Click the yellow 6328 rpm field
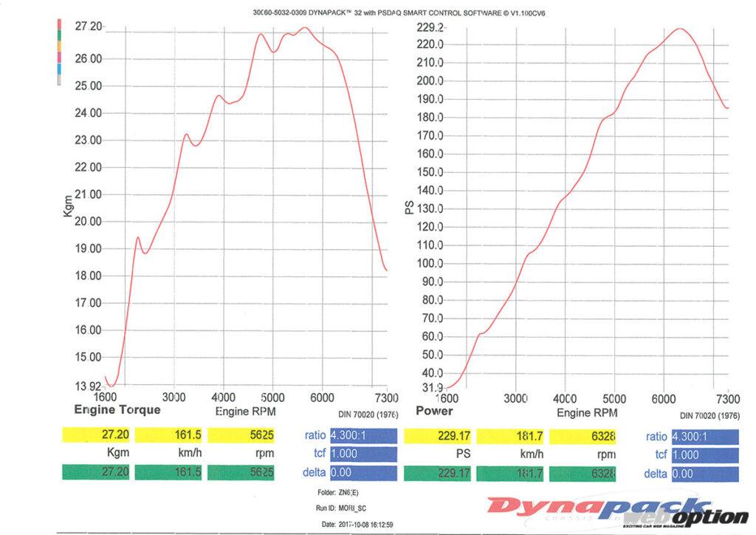 583,436
